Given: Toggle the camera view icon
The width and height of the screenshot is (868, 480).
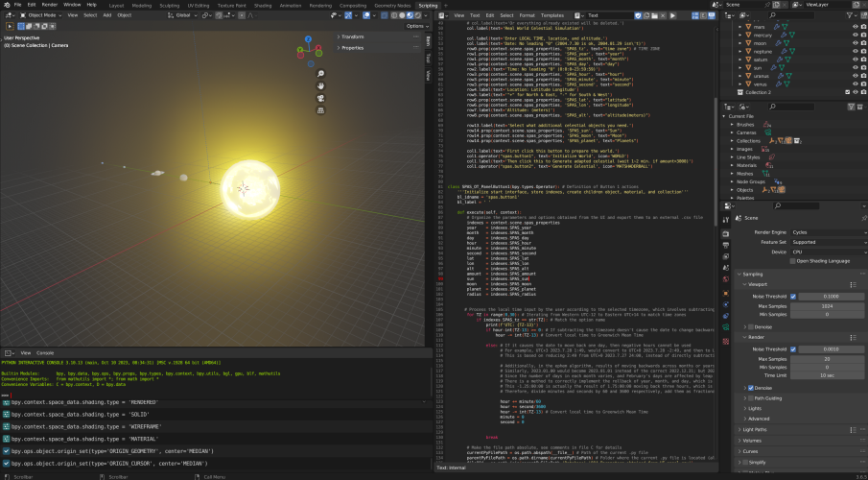Looking at the screenshot, I should click(x=322, y=100).
